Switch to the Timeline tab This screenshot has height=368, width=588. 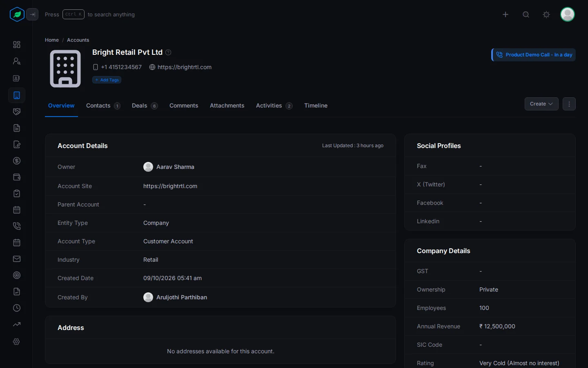(316, 105)
